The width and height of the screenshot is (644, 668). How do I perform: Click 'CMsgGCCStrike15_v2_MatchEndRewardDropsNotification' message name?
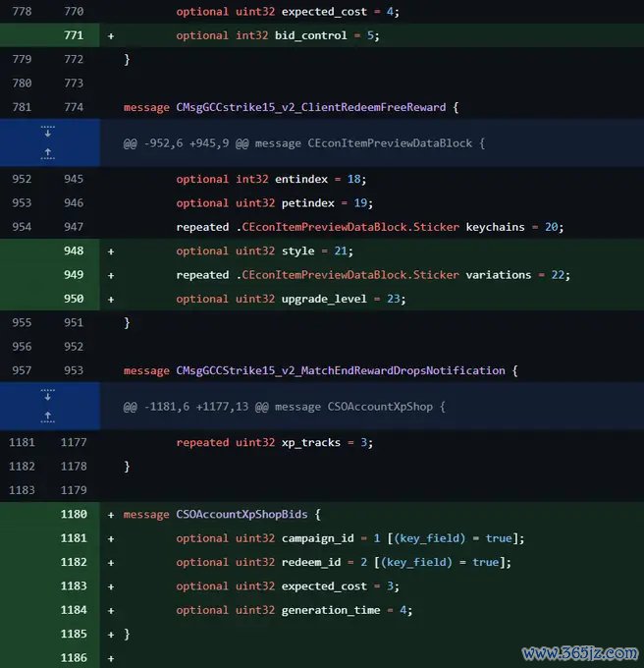click(x=341, y=370)
